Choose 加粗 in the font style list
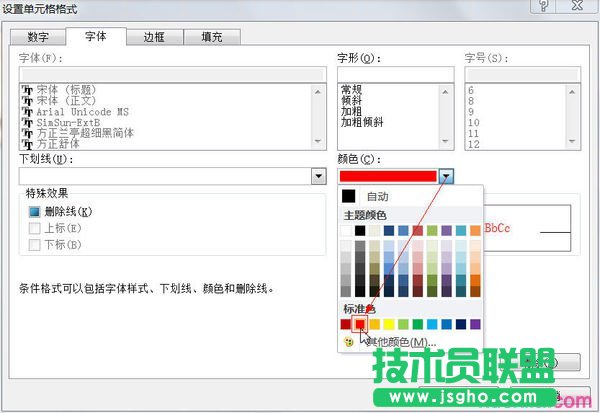 click(351, 112)
